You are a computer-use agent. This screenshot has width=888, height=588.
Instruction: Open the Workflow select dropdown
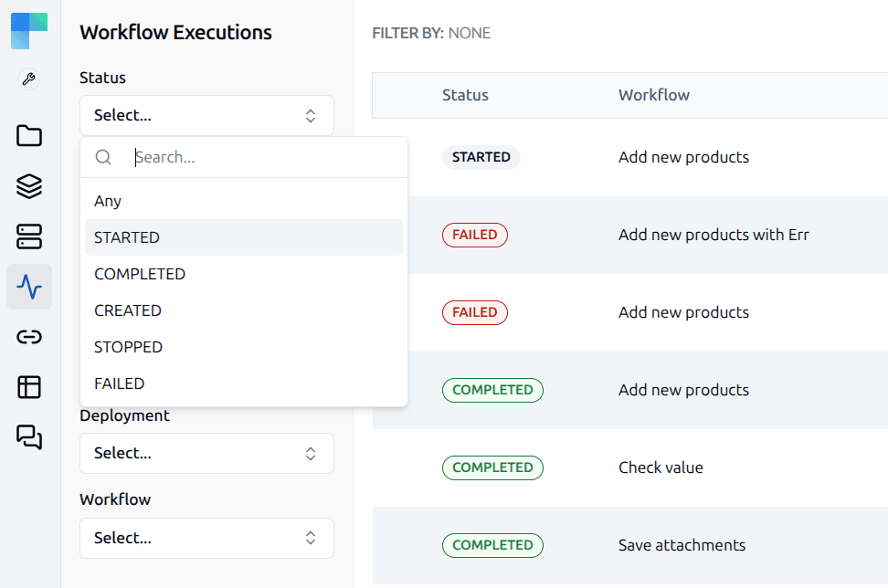click(x=206, y=538)
